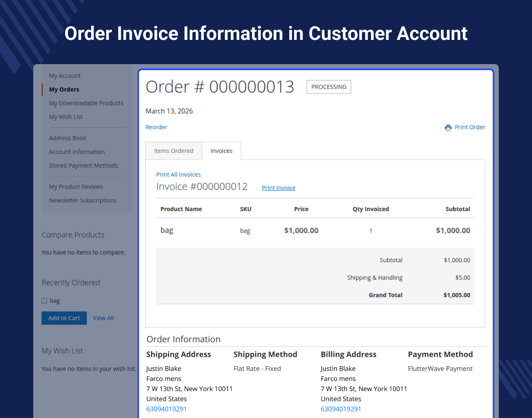Click the Qty Invoiced column header

(371, 209)
